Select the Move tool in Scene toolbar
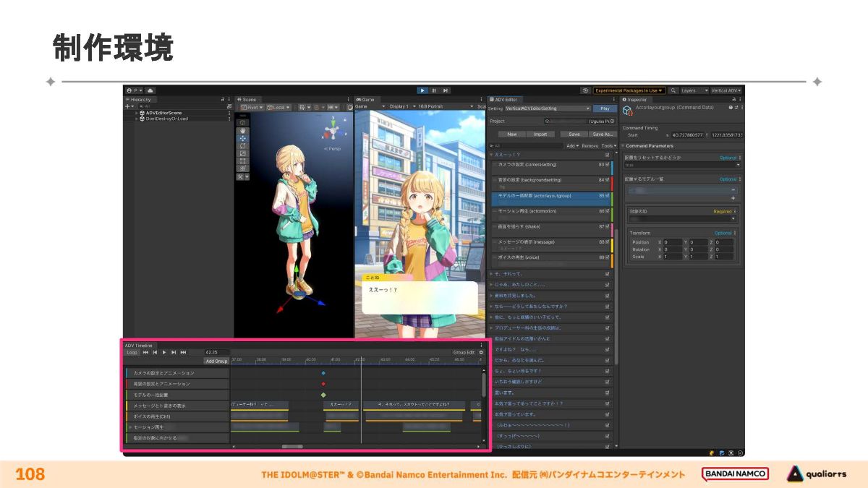Image resolution: width=868 pixels, height=488 pixels. (242, 138)
